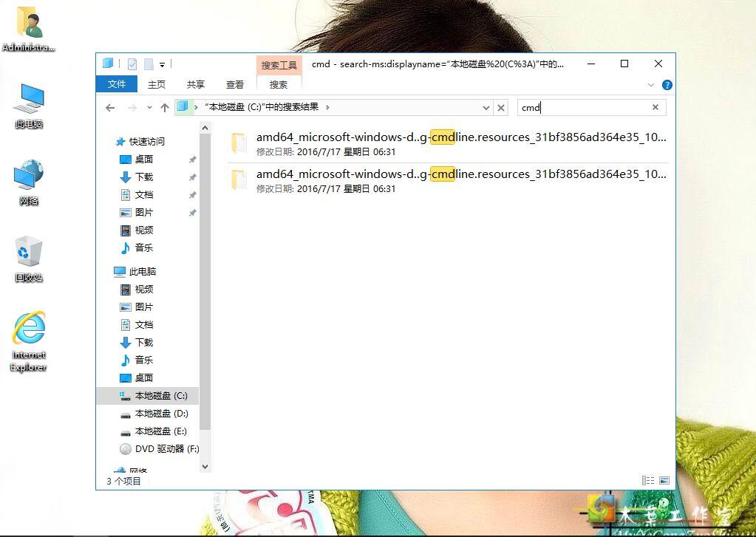Image resolution: width=756 pixels, height=537 pixels.
Task: Expand chevron after search results path
Action: tap(327, 107)
